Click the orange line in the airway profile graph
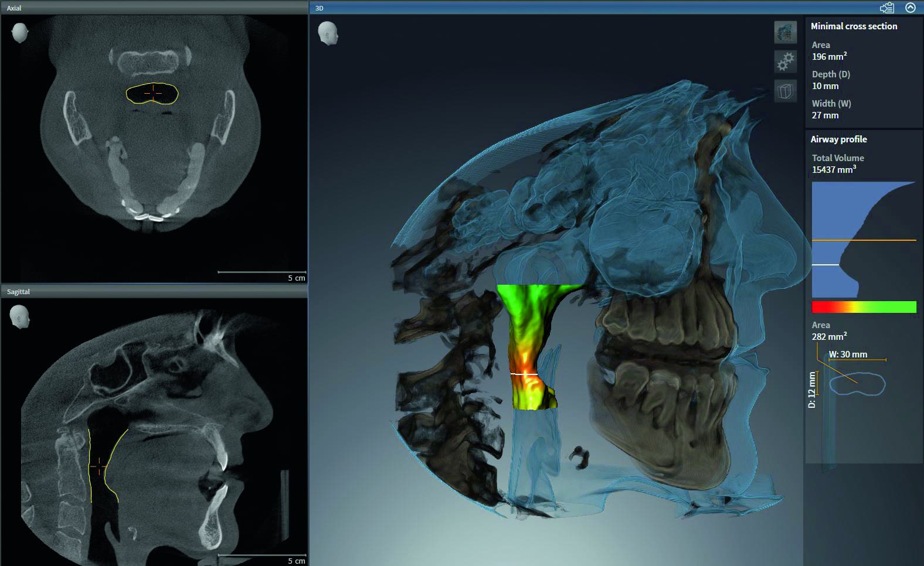Screen dimensions: 924x566 (864, 240)
